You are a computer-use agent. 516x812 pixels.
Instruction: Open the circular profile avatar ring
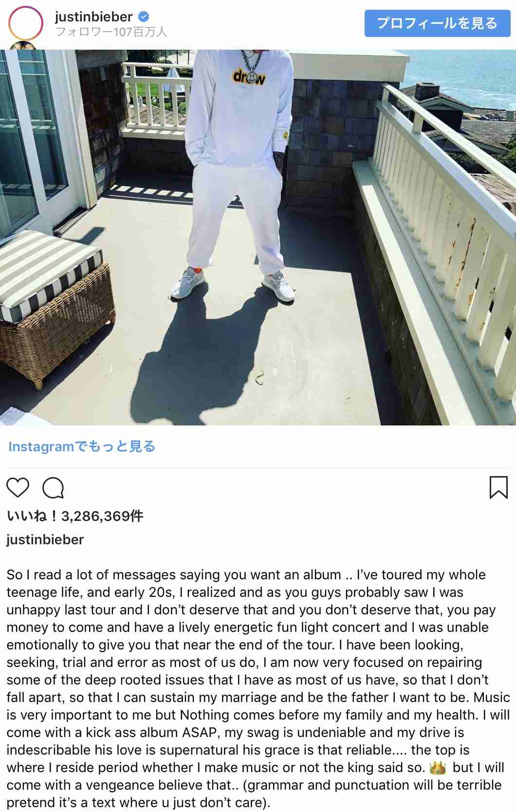click(25, 23)
